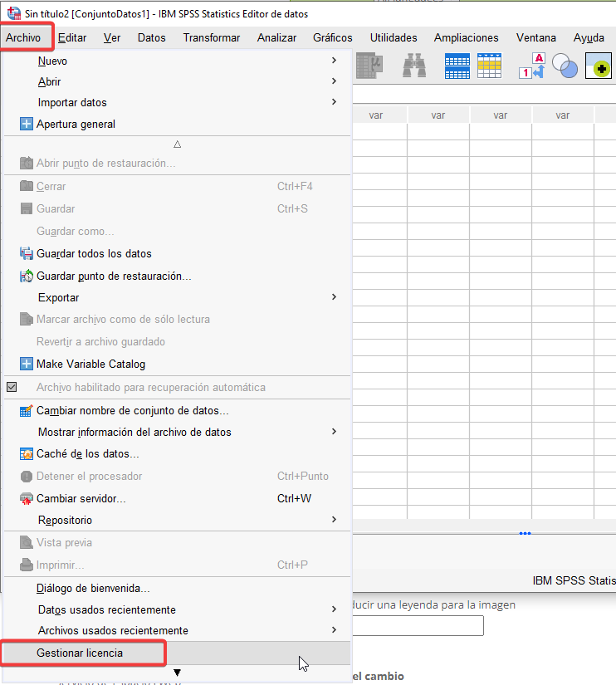This screenshot has width=616, height=685.
Task: Click the Value Labels icon in toolbar
Action: [x=531, y=66]
